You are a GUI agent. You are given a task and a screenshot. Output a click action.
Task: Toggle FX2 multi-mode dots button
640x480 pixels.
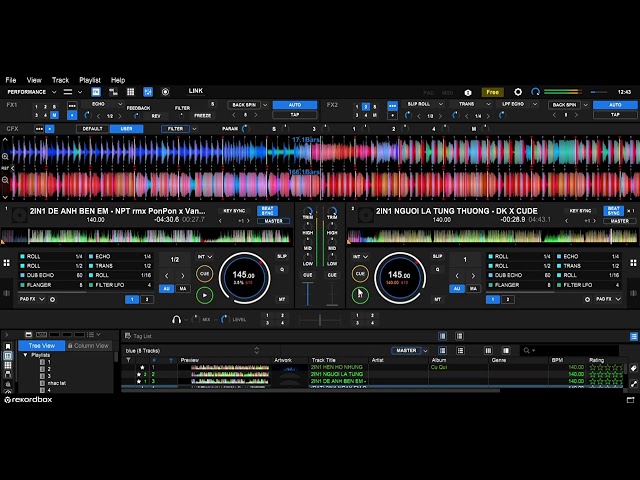point(392,106)
